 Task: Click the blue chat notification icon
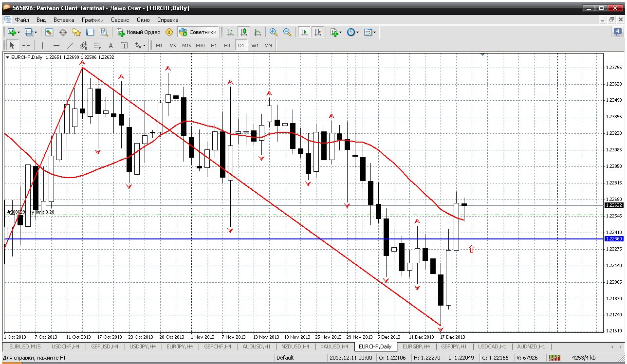click(x=617, y=32)
